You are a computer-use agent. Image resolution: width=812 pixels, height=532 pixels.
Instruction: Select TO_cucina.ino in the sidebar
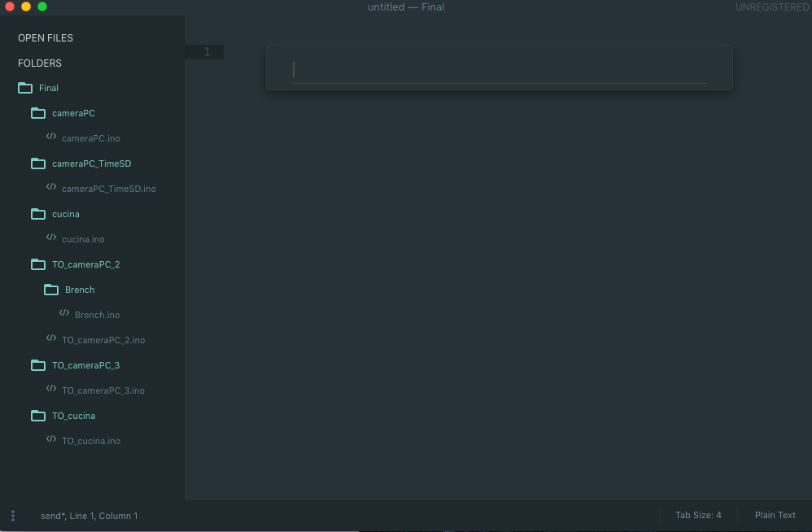point(91,441)
